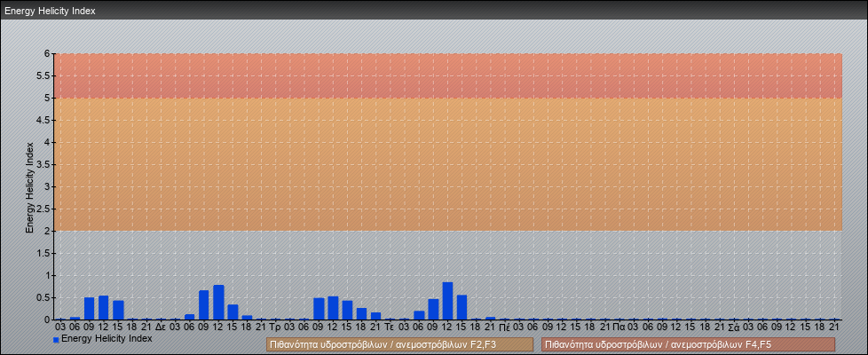This screenshot has height=355, width=868.
Task: Click the y-axis value 6
Action: point(48,54)
